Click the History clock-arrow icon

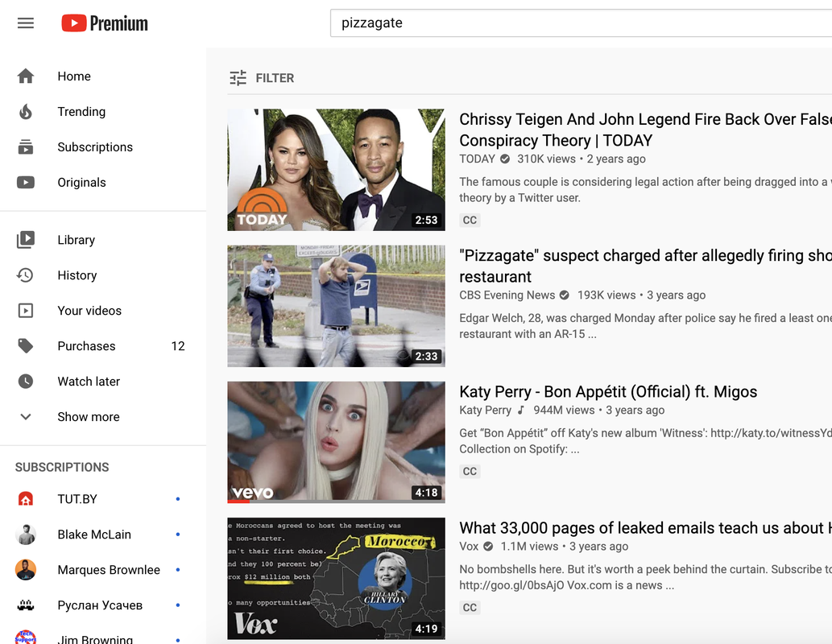26,275
